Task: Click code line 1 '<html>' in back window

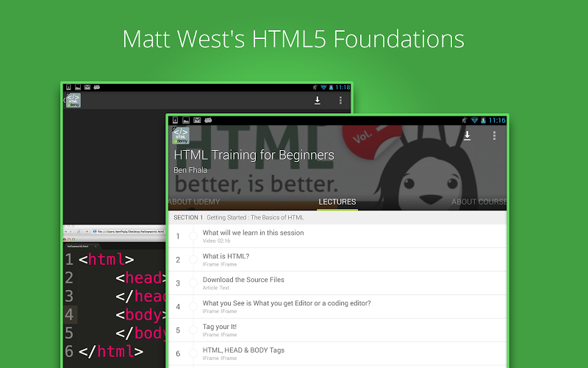Action: pos(106,260)
